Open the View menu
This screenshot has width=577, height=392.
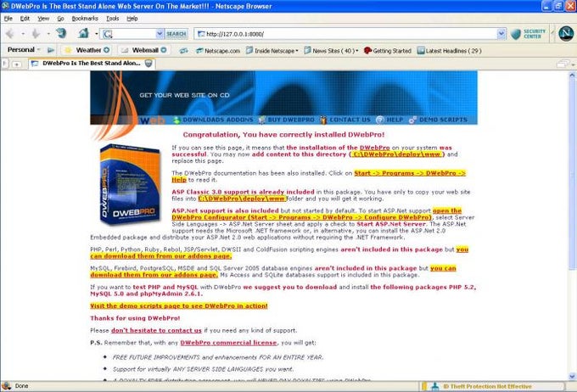coord(43,19)
